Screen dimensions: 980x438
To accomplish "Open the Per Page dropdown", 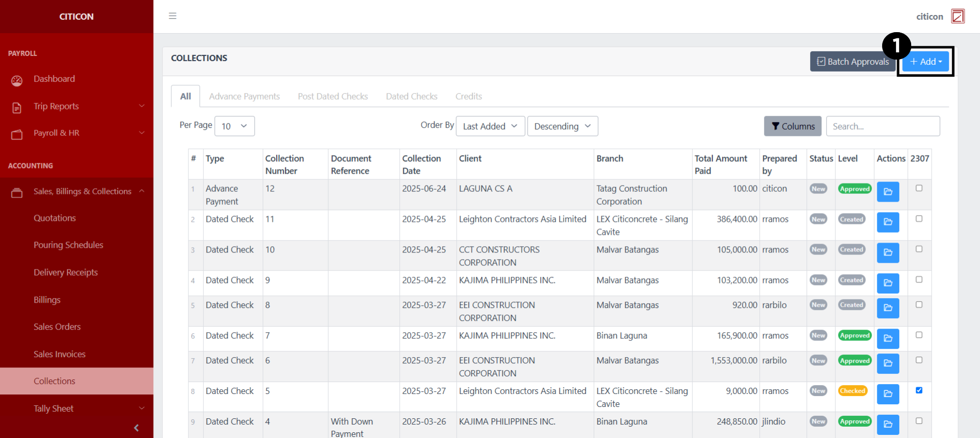I will tap(234, 126).
